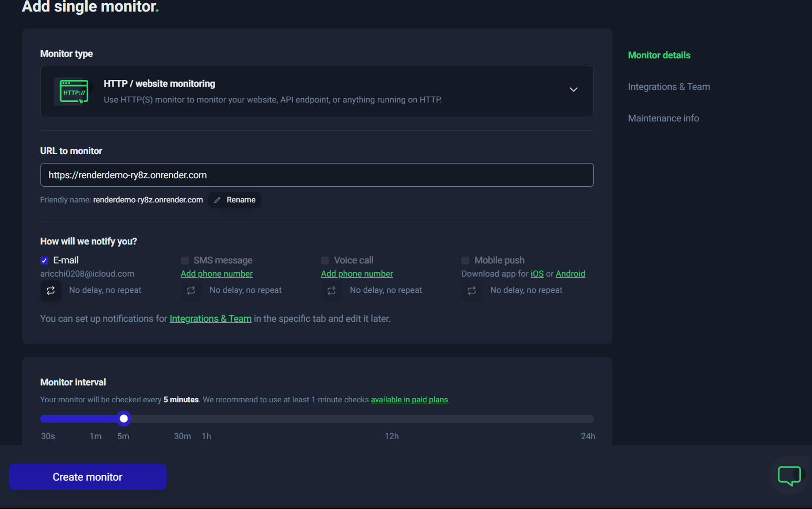Click the SMS message repeat icon
Image resolution: width=812 pixels, height=509 pixels.
(191, 290)
